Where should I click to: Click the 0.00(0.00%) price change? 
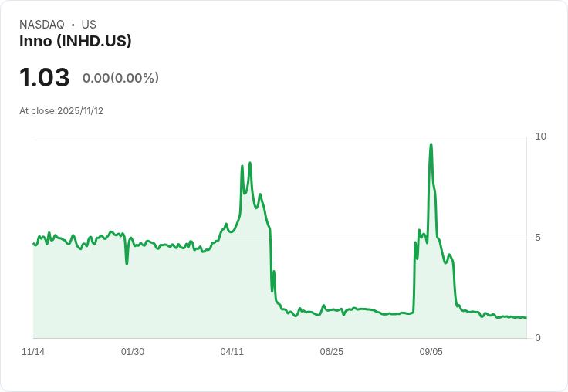pyautogui.click(x=120, y=78)
